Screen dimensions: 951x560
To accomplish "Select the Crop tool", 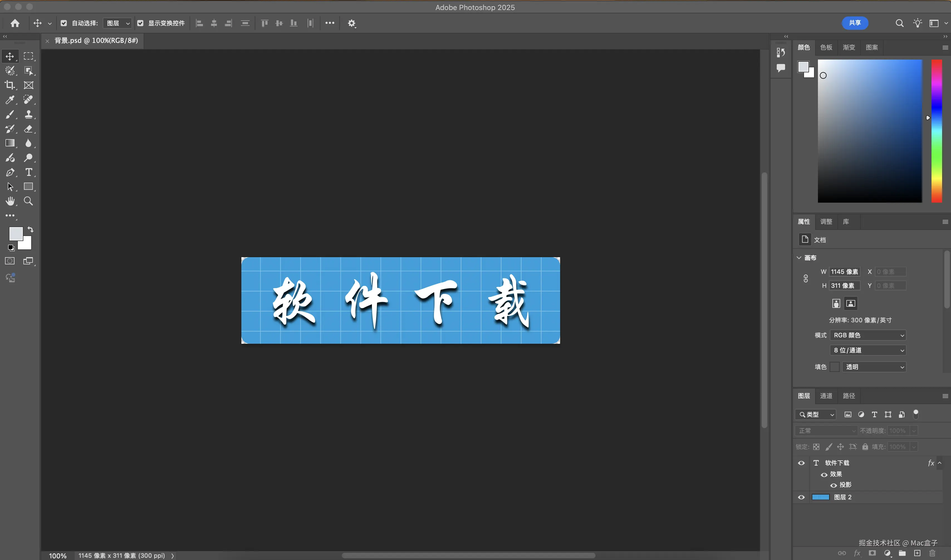I will coord(10,85).
